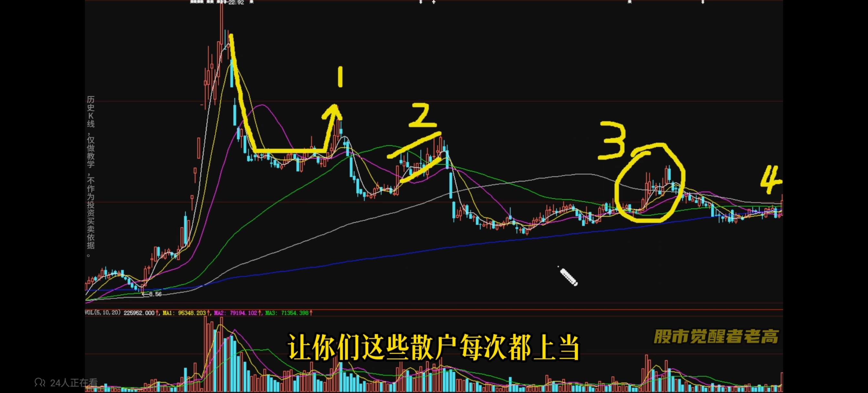Screen dimensions: 868x393
Task: Click the vertical 历史K线 disclaimer text
Action: tap(90, 175)
